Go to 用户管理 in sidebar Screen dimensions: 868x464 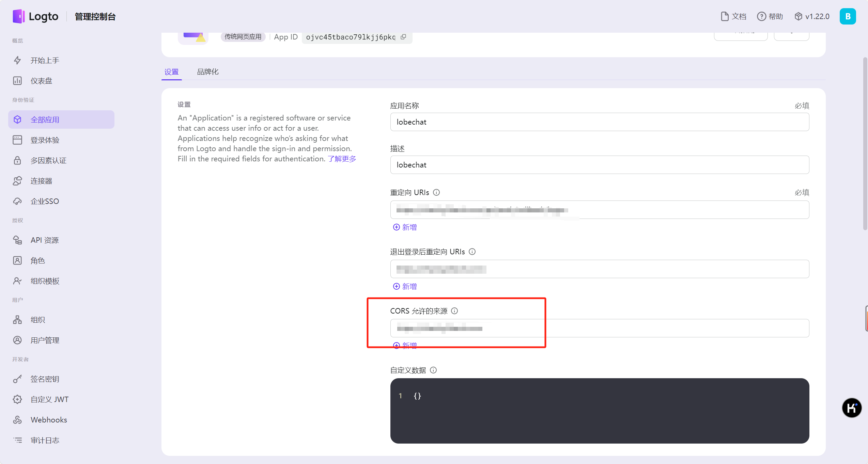(x=61, y=340)
